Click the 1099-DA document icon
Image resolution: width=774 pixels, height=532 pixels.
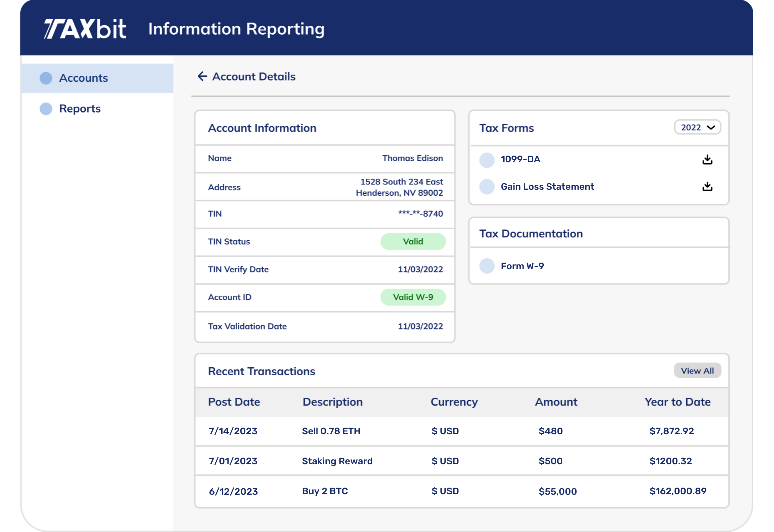click(486, 159)
